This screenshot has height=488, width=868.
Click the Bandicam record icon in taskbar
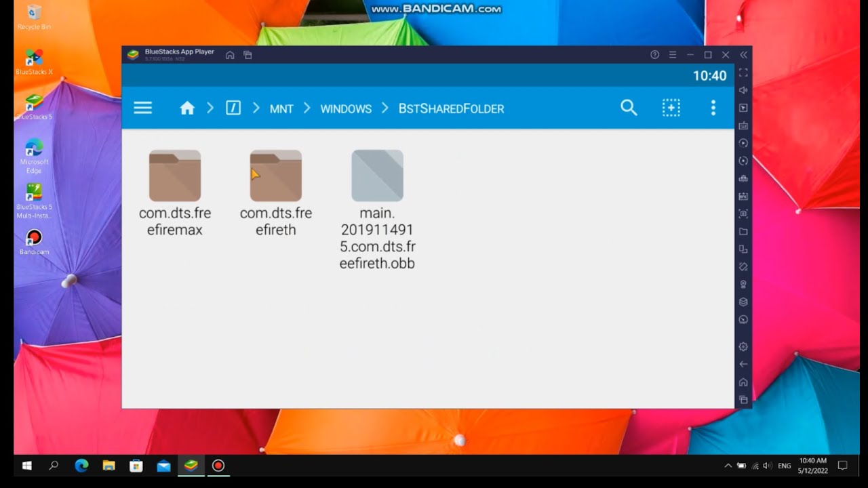point(218,466)
